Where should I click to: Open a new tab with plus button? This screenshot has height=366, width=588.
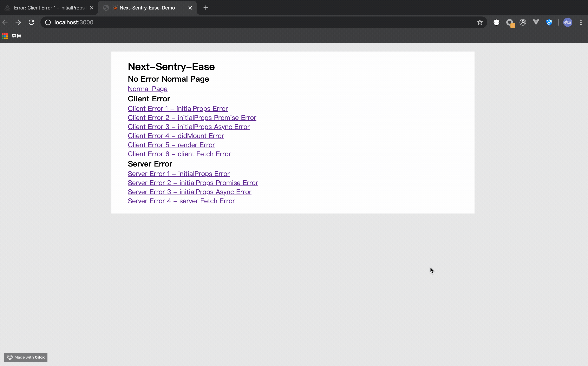coord(206,8)
